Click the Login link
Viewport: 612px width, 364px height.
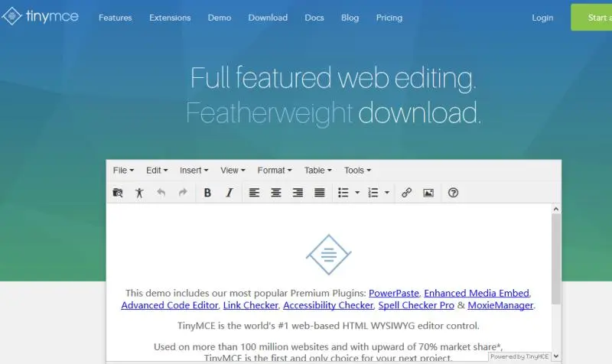pyautogui.click(x=542, y=18)
